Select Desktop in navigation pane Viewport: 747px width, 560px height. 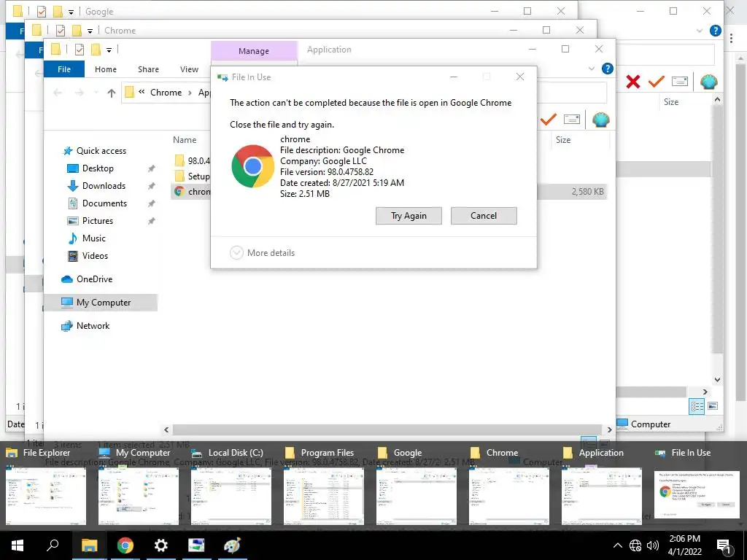[98, 168]
